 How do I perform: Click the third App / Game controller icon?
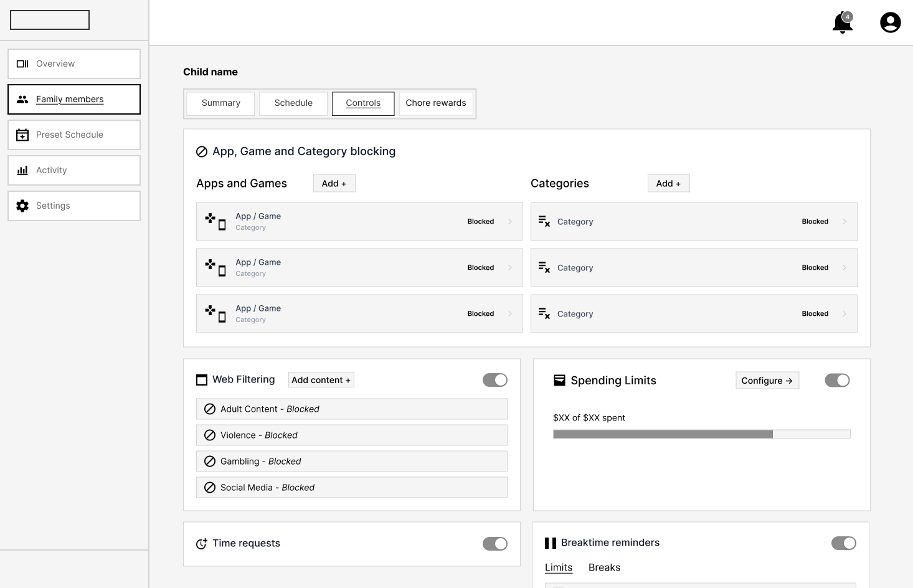click(215, 313)
